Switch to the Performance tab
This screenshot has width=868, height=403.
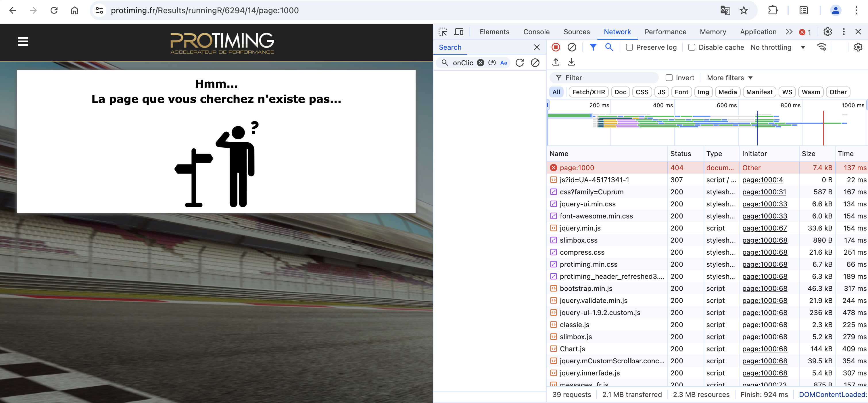pyautogui.click(x=665, y=32)
